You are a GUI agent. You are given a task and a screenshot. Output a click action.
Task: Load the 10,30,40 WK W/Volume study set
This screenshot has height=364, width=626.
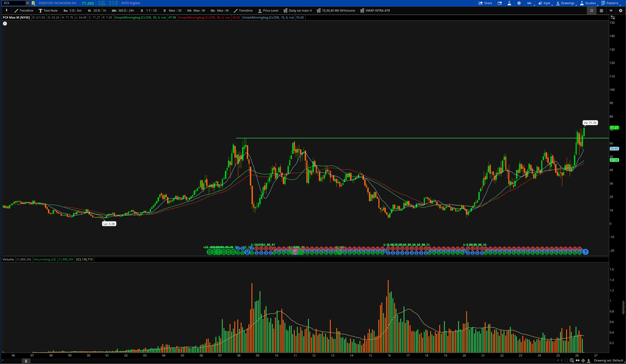[336, 10]
